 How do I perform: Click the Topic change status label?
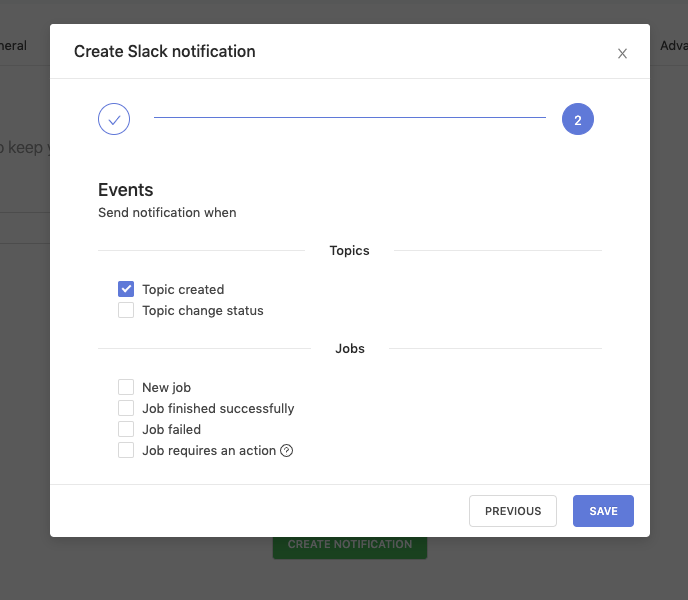(x=203, y=311)
